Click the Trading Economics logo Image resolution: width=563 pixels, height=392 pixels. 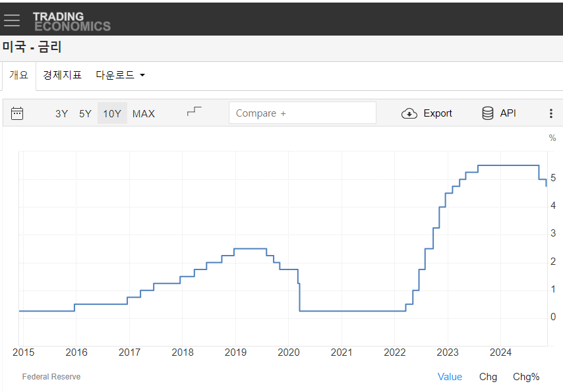click(72, 22)
